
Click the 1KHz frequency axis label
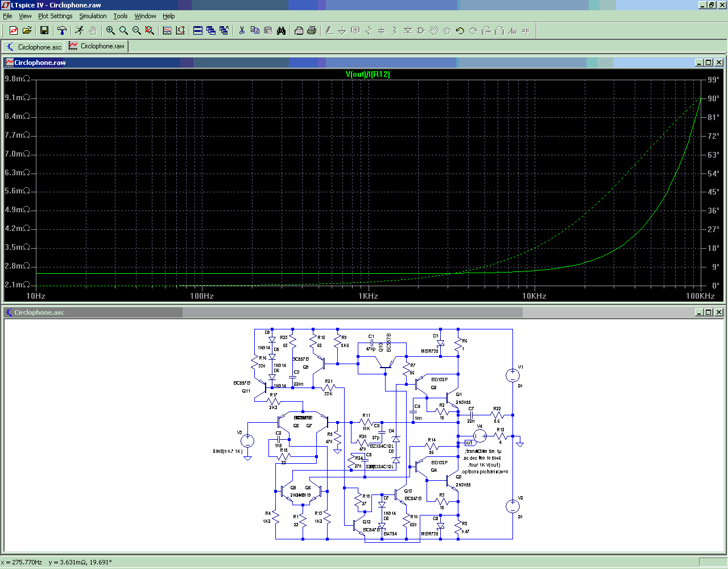point(368,296)
